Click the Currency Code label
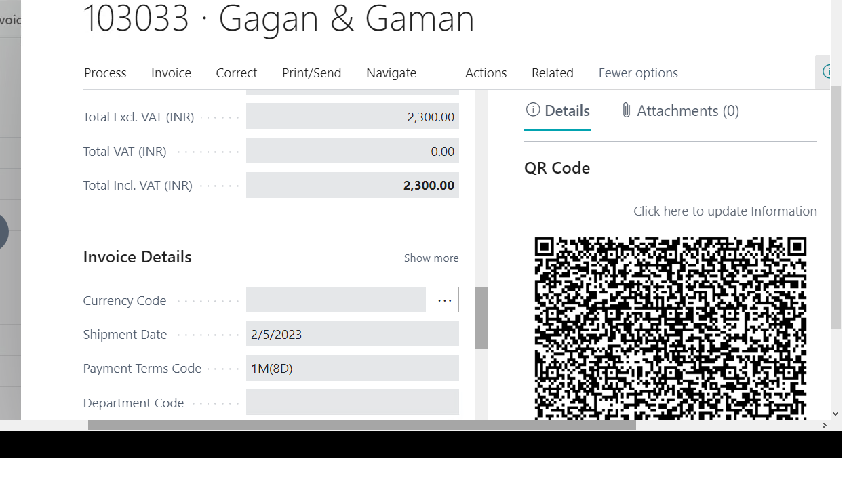The image size is (868, 488). [x=125, y=300]
